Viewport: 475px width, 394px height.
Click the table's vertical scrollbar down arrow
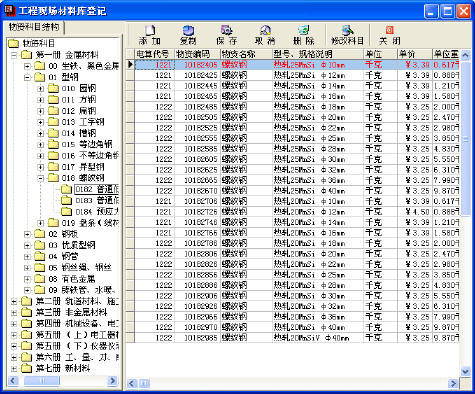pyautogui.click(x=465, y=371)
